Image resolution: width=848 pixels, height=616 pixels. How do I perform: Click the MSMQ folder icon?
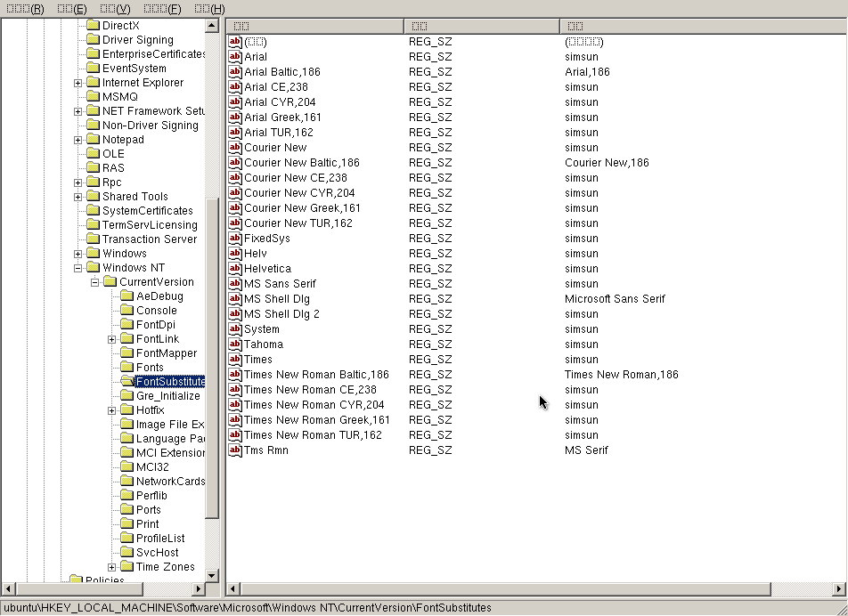(93, 97)
